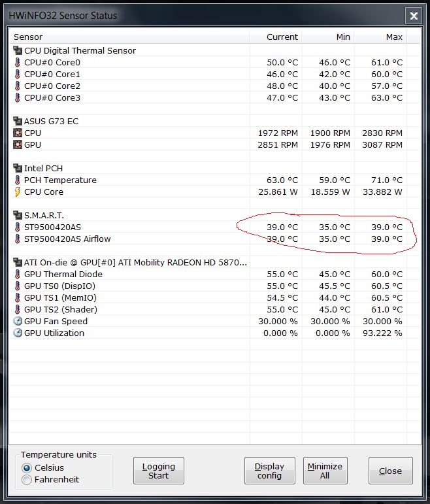Click the gauge icon beside GPU Utilization

(18, 333)
